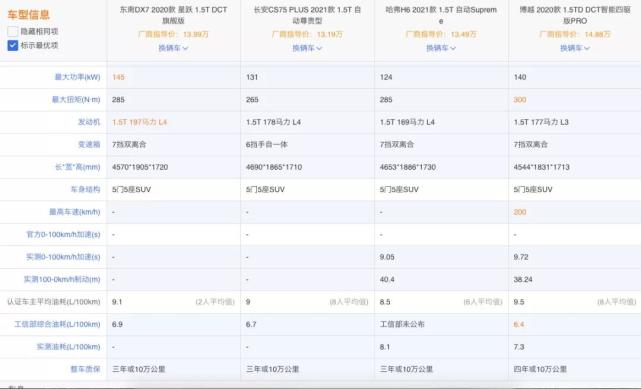This screenshot has width=641, height=389.
Task: Open the 东南DX7 2020款 model title
Action: [173, 15]
